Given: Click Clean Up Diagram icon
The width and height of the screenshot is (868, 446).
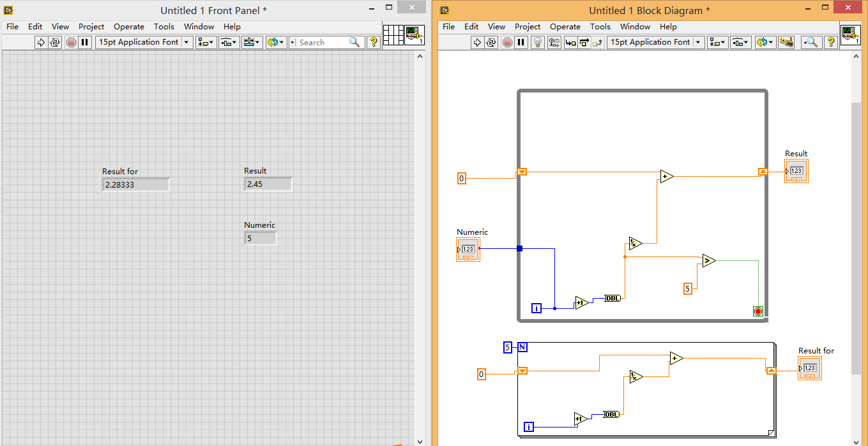Looking at the screenshot, I should (x=786, y=42).
